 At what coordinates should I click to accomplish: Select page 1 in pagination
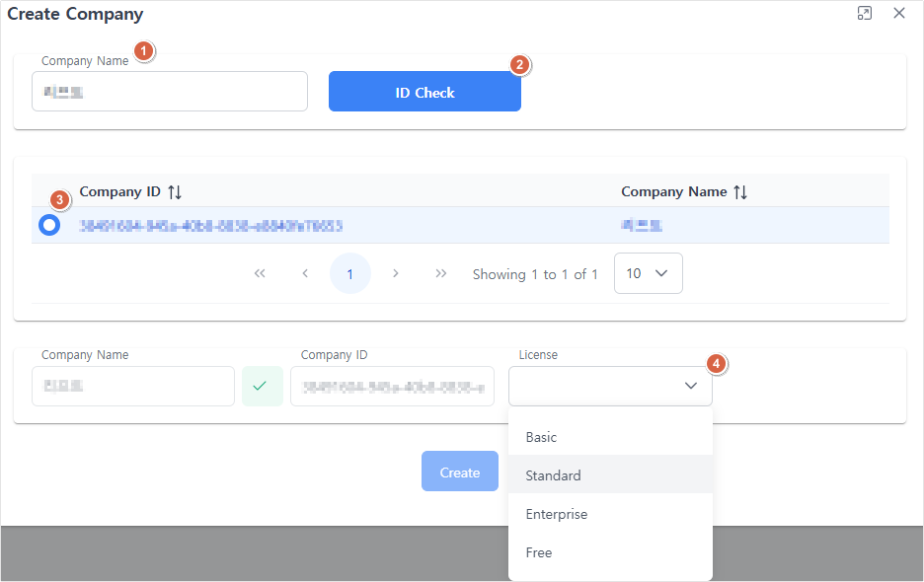(350, 273)
